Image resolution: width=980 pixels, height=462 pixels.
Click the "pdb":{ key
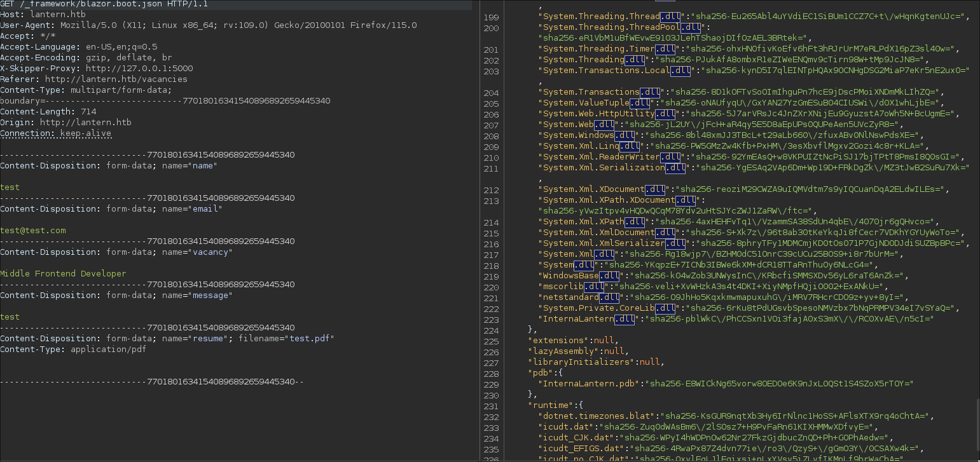click(546, 373)
